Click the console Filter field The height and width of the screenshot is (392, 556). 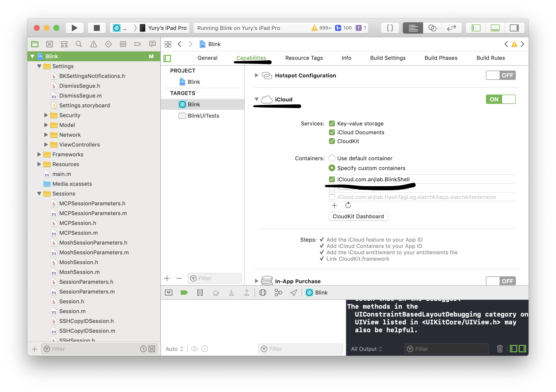click(446, 349)
